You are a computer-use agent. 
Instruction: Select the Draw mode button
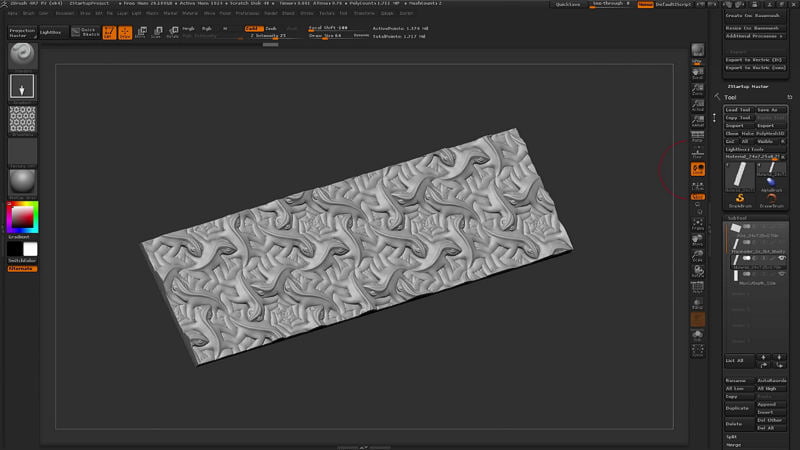click(124, 32)
